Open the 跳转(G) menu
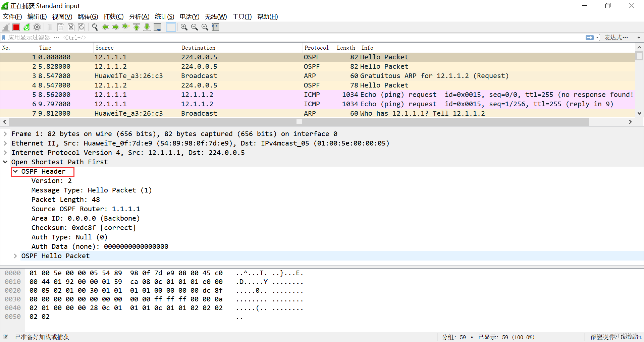Screen dimensions: 644x342 pos(88,17)
